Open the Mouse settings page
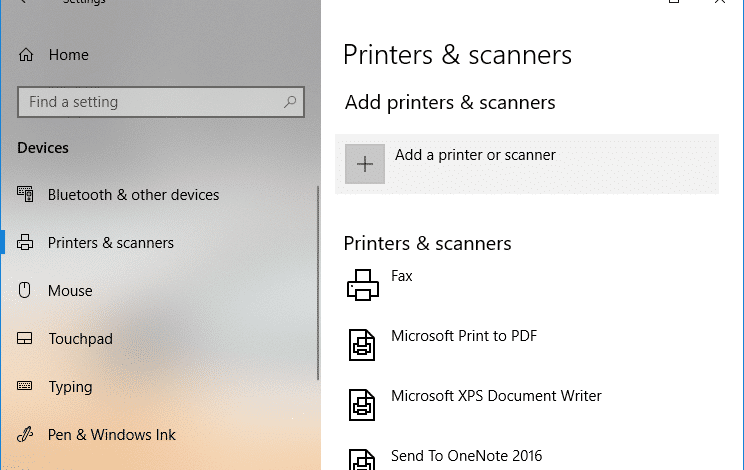Viewport: 744px width, 470px height. [x=70, y=290]
